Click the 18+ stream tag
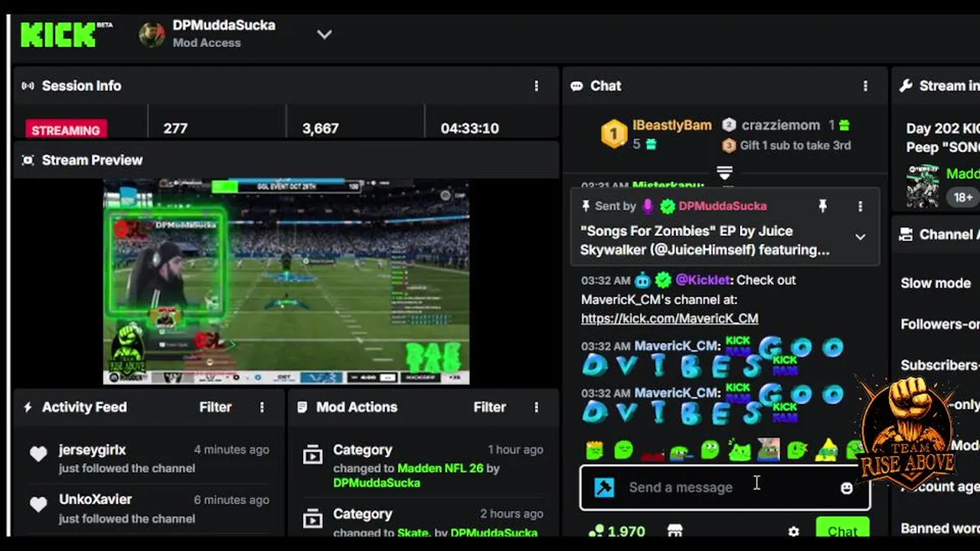Viewport: 980px width, 551px height. 963,197
